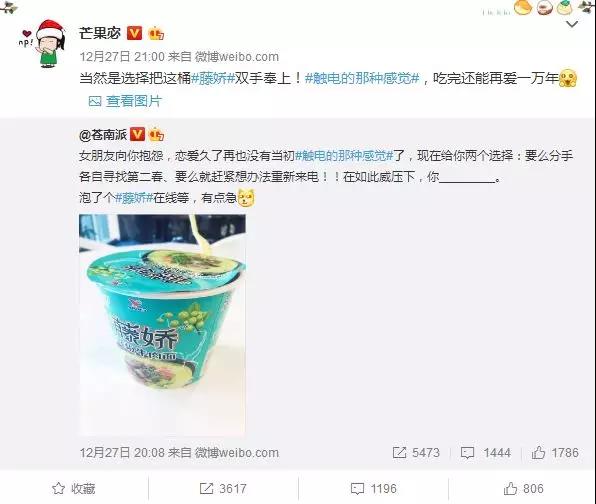Viewport: 596px width, 504px height.
Task: Click comment icon showing 1444 in quoted post
Action: coord(486,453)
